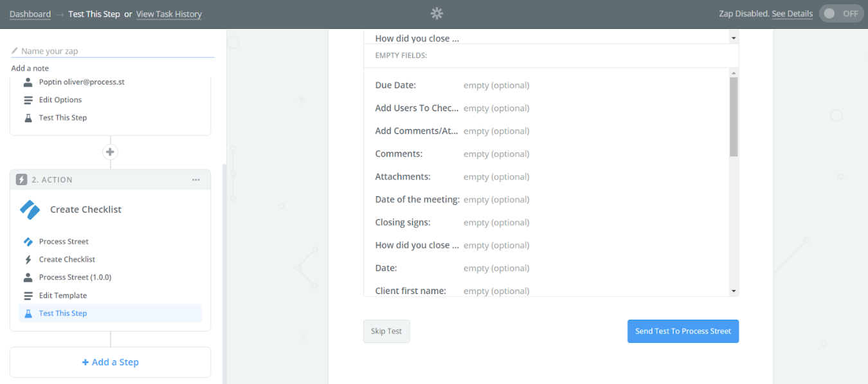Click the lines icon beside Edit Template

(x=28, y=296)
